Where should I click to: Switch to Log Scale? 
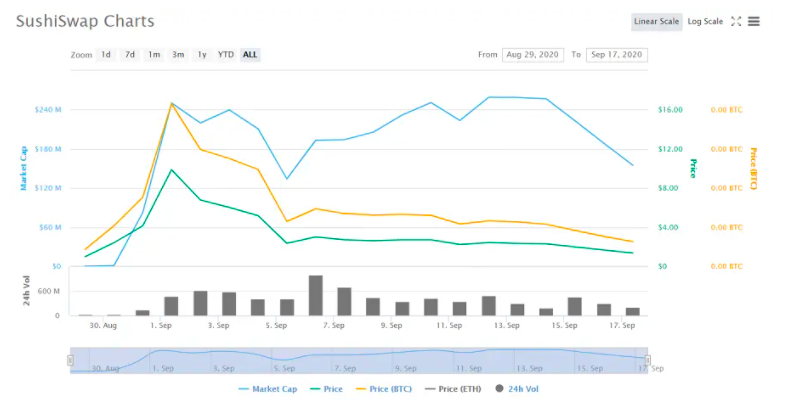point(705,21)
